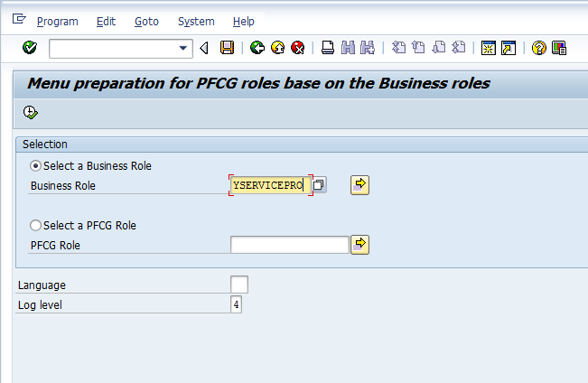The height and width of the screenshot is (383, 588).
Task: Click the Find binoculars icon
Action: click(x=348, y=48)
